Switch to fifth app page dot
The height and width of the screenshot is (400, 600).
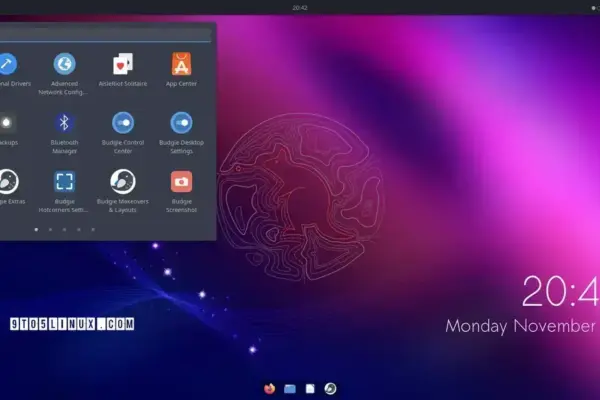93,230
